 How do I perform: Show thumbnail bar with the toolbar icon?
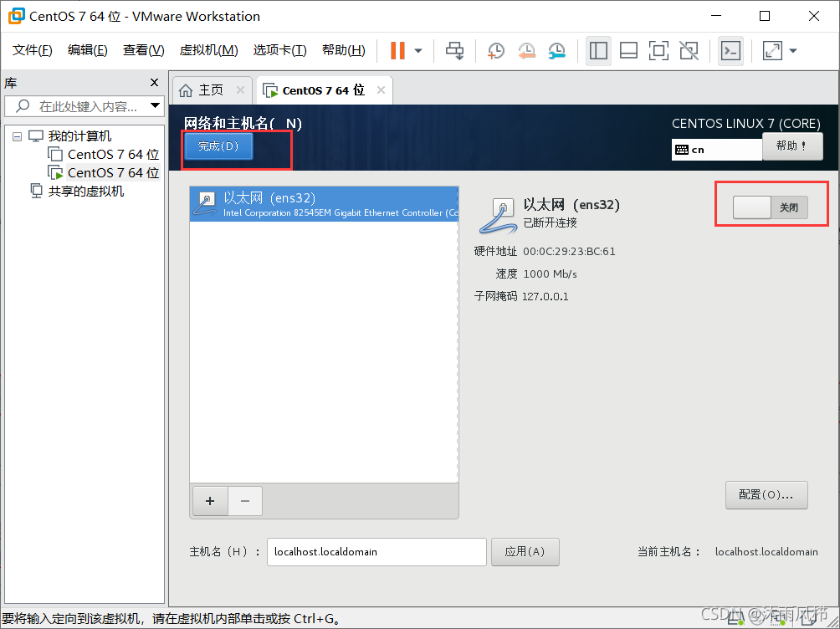click(x=628, y=50)
